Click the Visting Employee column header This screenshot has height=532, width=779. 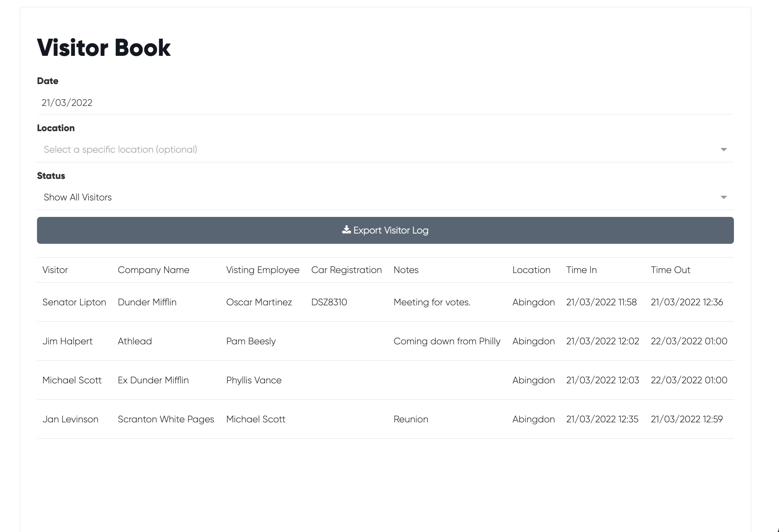point(263,270)
